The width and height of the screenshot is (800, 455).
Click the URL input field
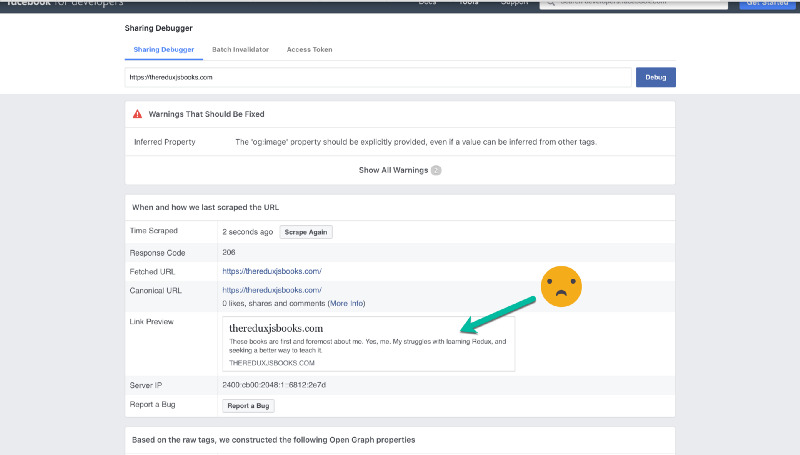[378, 78]
